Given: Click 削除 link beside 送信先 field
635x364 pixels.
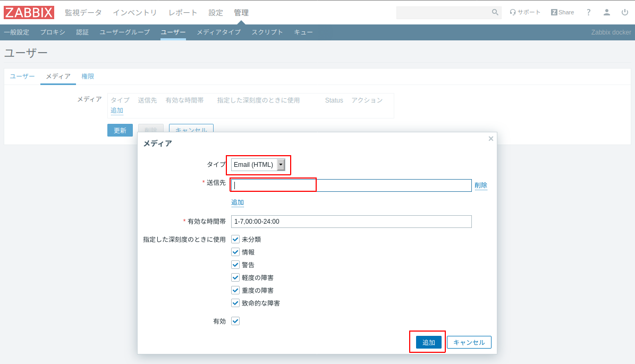Looking at the screenshot, I should (x=481, y=185).
